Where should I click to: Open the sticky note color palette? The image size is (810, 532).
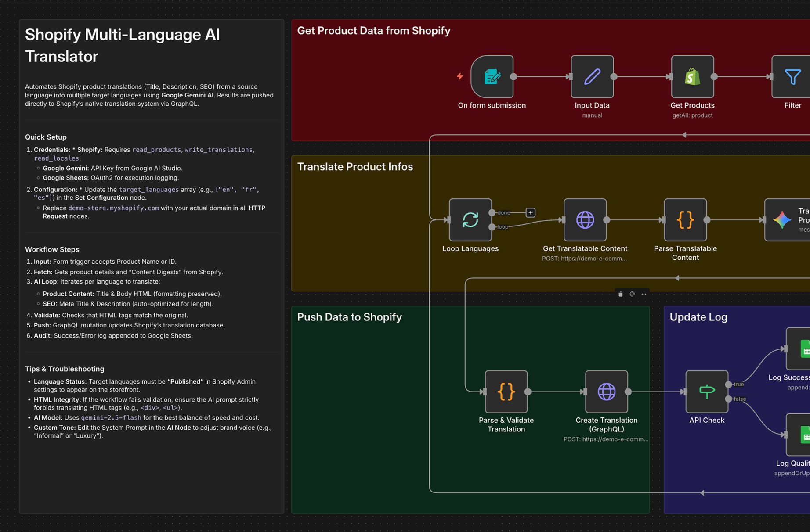click(x=632, y=294)
